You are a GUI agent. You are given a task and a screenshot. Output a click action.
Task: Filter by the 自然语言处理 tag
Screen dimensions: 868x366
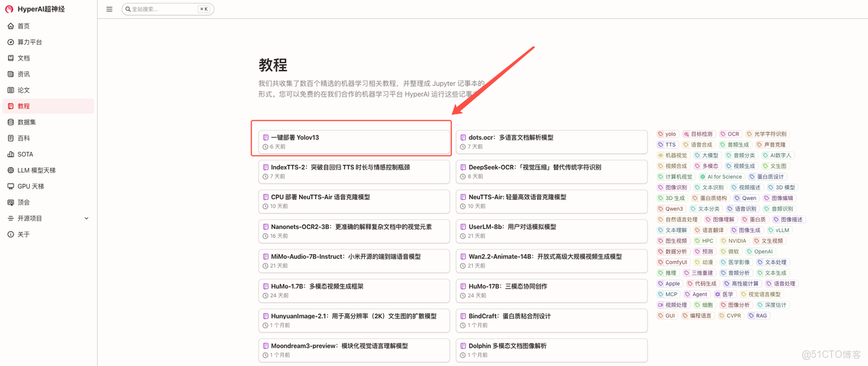[677, 220]
